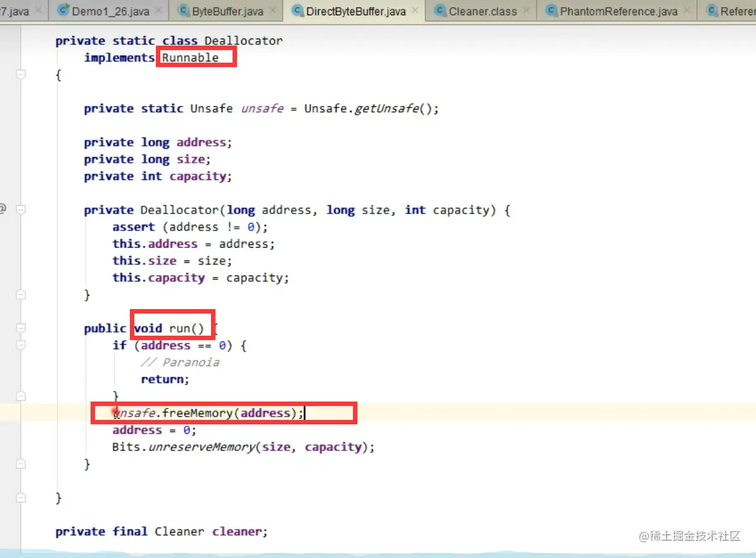Click the class icon on Demo1_26.java tab
This screenshot has height=558, width=756.
tap(63, 10)
